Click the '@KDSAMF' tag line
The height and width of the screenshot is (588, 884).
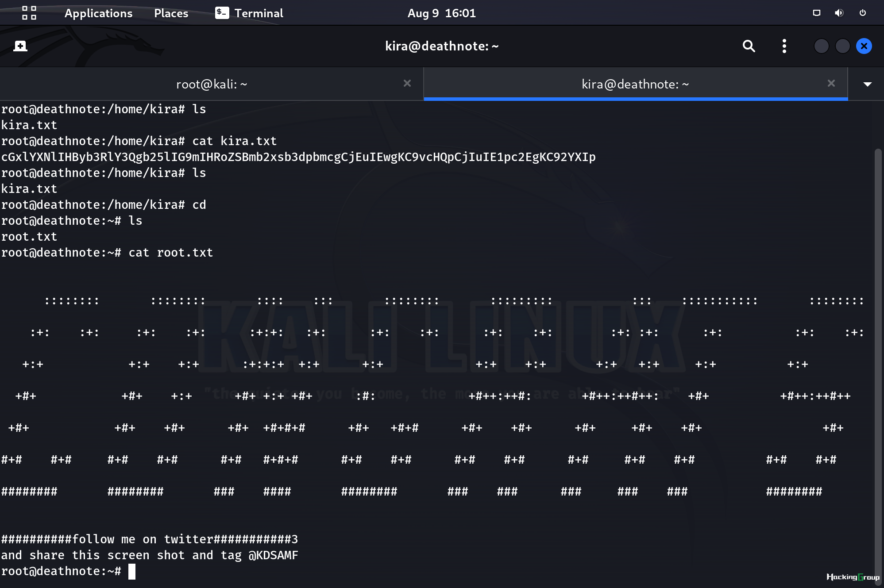(x=150, y=555)
